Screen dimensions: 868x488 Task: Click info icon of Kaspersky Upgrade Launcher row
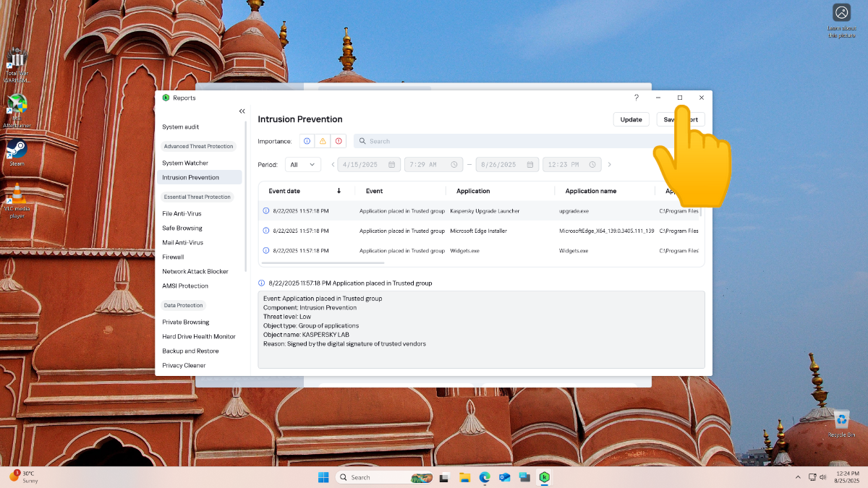(x=265, y=211)
